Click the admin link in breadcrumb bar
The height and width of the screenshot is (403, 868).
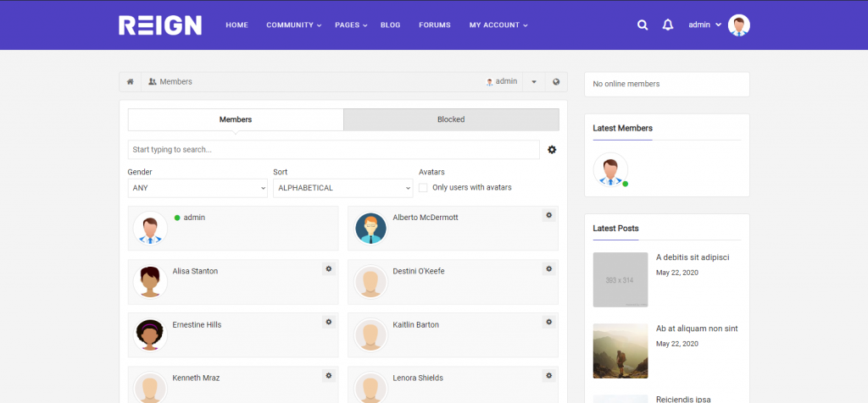506,81
